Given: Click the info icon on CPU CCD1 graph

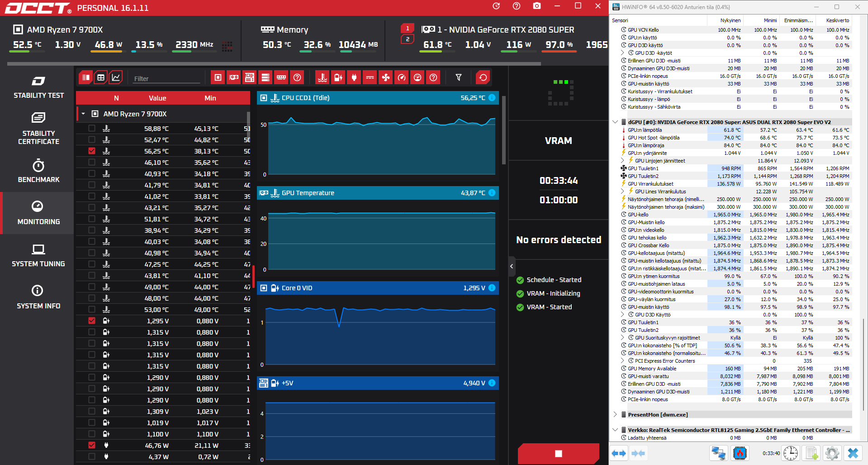Looking at the screenshot, I should pos(492,98).
